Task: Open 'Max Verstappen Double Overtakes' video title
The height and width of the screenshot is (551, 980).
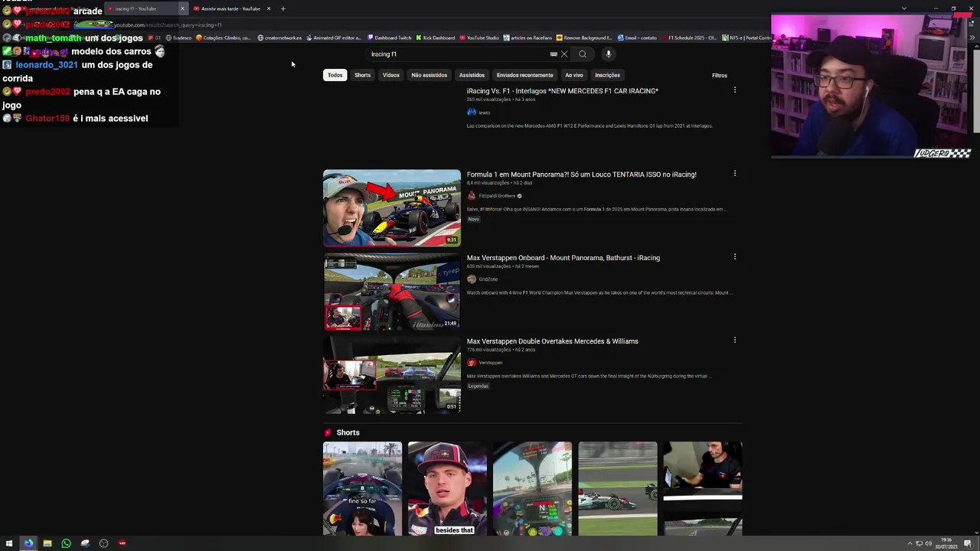Action: 553,341
